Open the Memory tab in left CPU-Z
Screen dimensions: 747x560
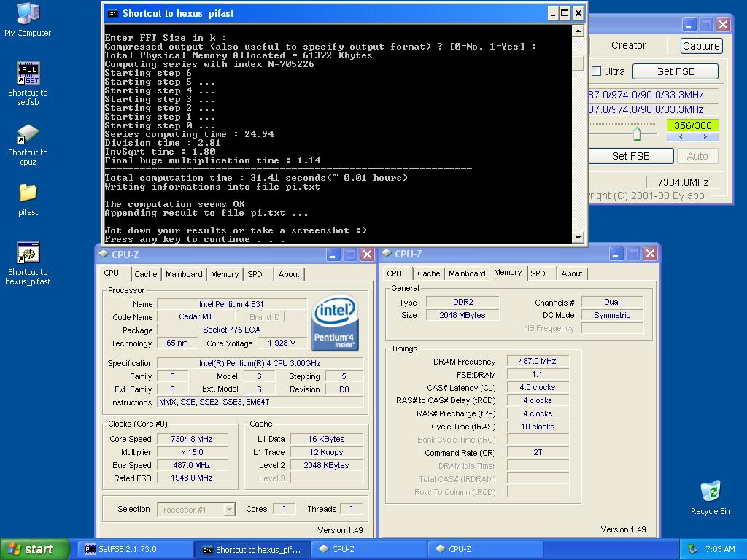coord(225,274)
